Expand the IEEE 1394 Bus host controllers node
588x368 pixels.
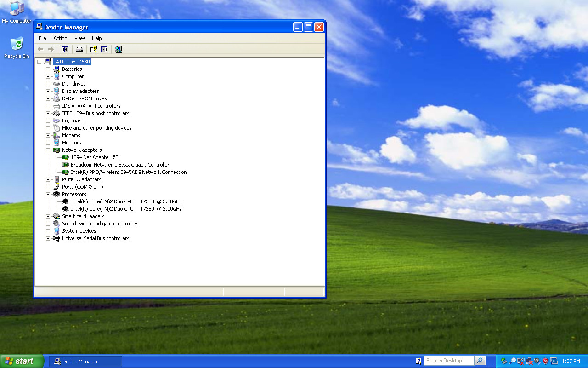48,113
